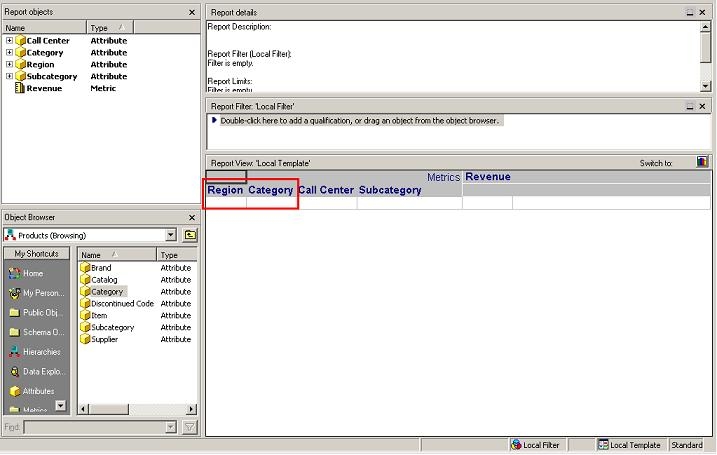The width and height of the screenshot is (717, 455).
Task: Click the go up one folder icon
Action: click(x=190, y=235)
